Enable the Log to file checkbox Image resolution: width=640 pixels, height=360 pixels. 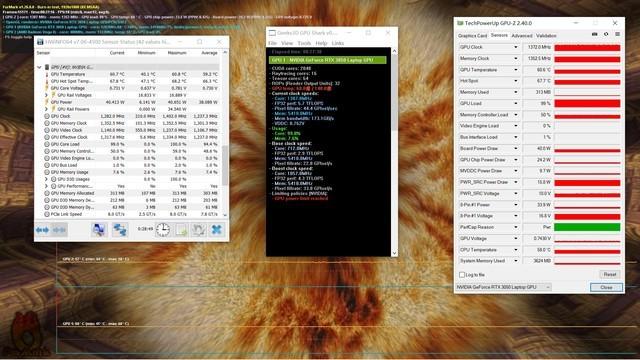coord(462,275)
